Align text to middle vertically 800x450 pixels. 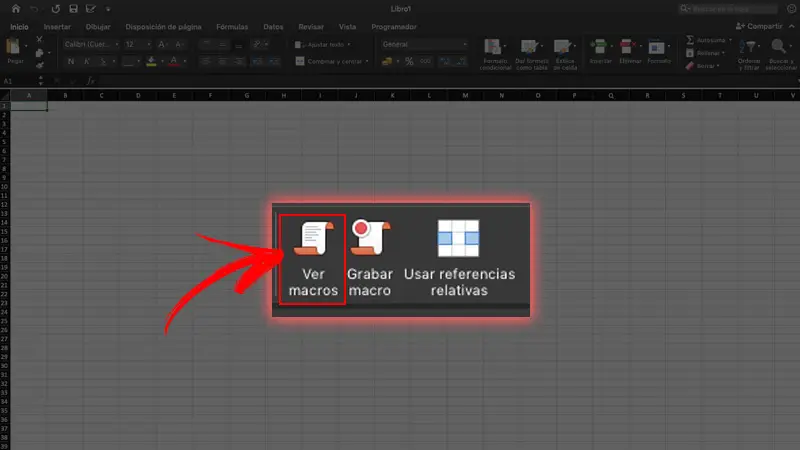(x=222, y=45)
